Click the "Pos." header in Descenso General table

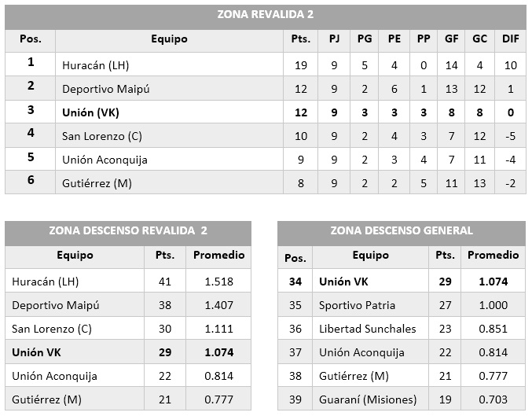tap(295, 257)
